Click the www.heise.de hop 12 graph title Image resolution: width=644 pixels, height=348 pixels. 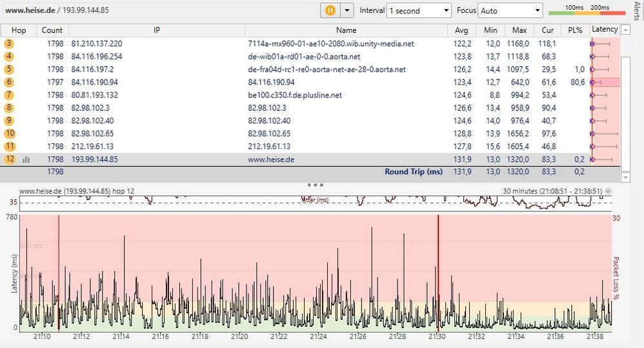tap(77, 191)
